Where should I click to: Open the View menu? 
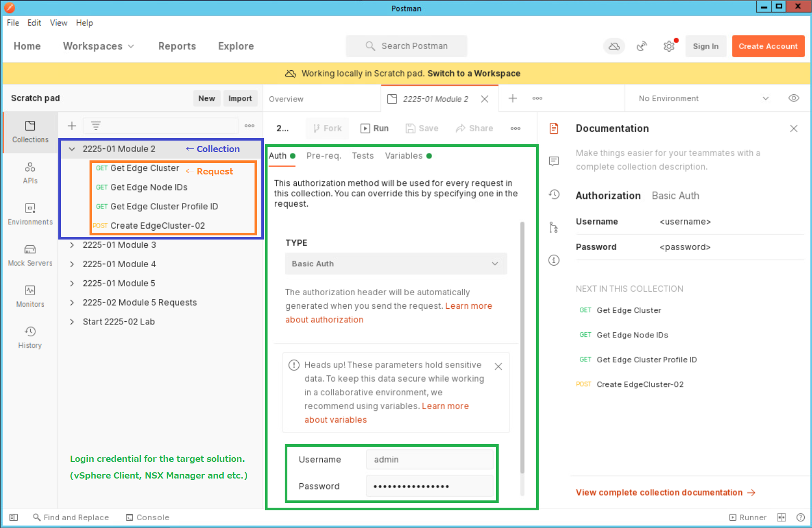coord(58,23)
